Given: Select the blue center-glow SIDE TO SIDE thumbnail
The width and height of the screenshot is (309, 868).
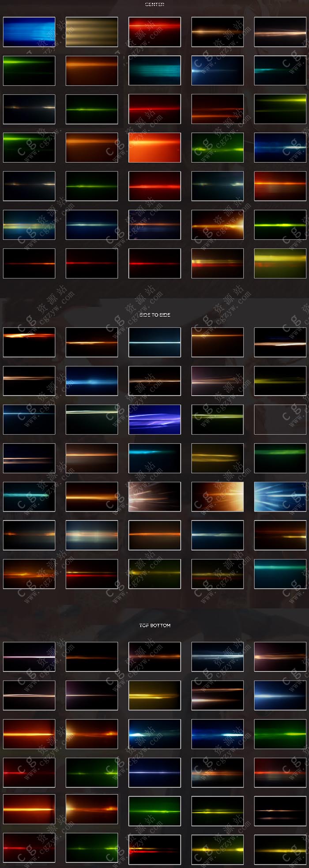Looking at the screenshot, I should coord(92,381).
